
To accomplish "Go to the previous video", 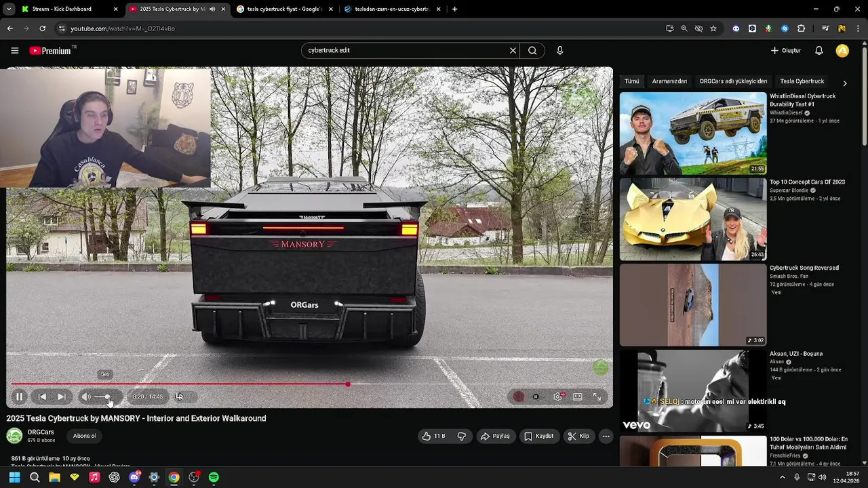I will (42, 396).
